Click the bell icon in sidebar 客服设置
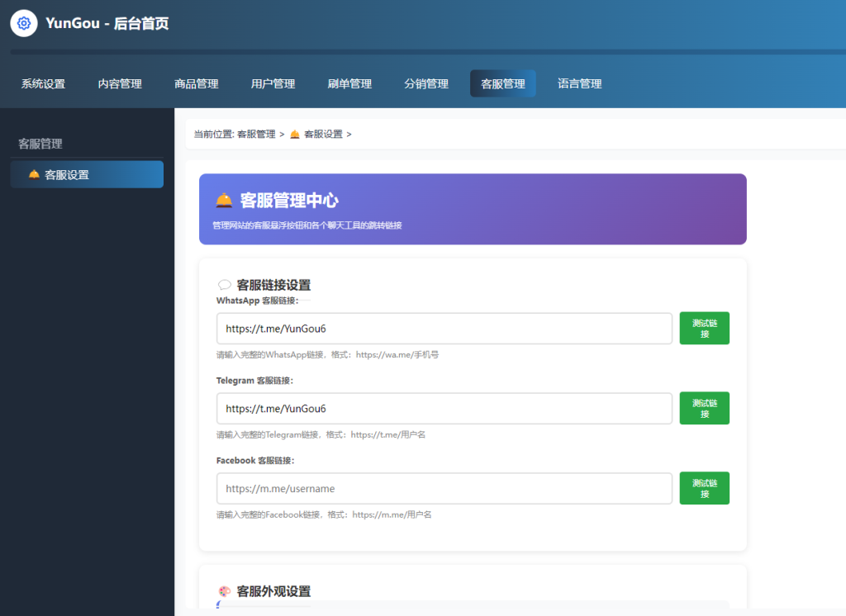 (x=34, y=174)
